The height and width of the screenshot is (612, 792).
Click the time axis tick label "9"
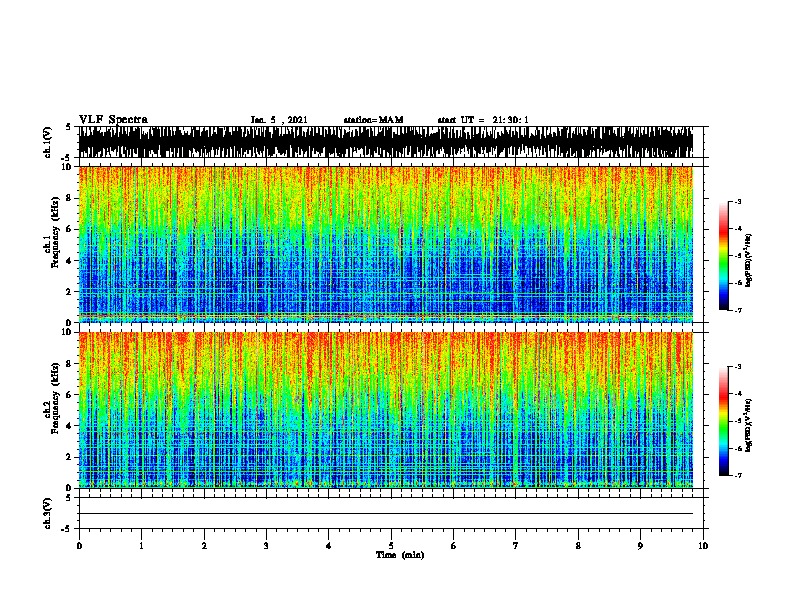640,546
